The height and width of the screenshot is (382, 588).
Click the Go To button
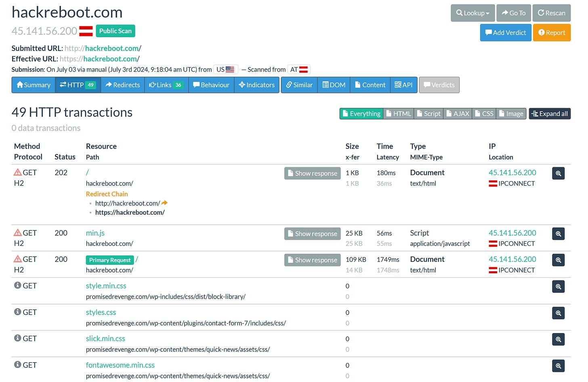tap(514, 13)
